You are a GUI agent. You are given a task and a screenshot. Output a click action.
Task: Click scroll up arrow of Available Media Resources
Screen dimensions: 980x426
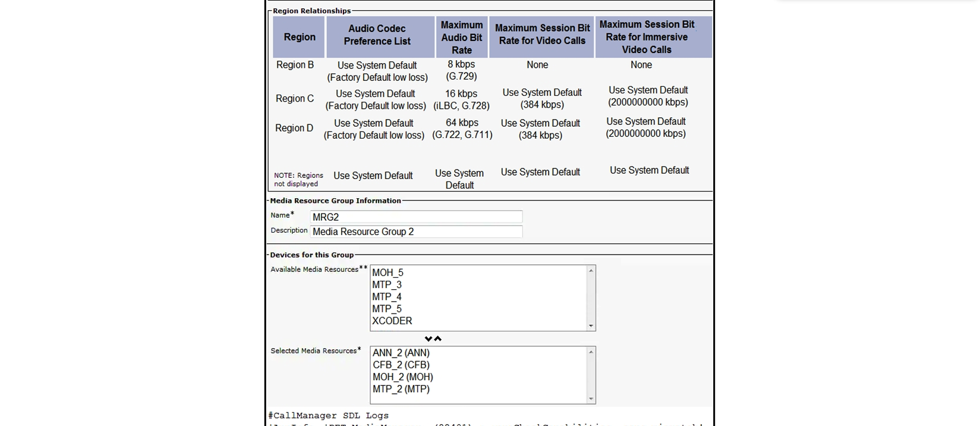click(591, 271)
